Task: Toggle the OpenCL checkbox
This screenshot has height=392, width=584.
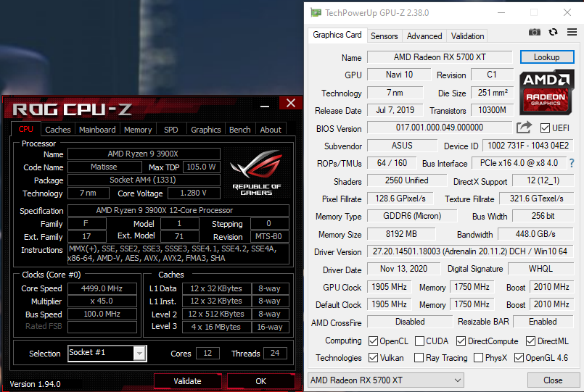Action: [x=373, y=341]
